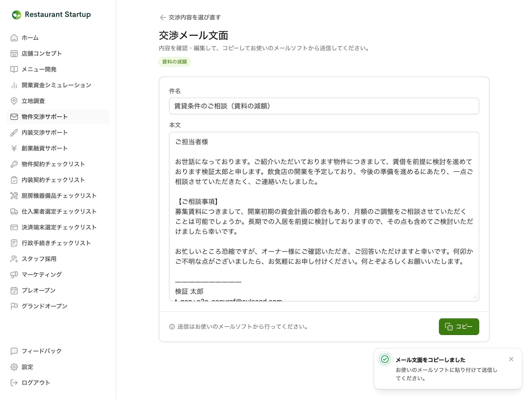Screen dimensions: 532x399
Task: Click the 内装交渉サポート brush icon
Action: pyautogui.click(x=14, y=133)
